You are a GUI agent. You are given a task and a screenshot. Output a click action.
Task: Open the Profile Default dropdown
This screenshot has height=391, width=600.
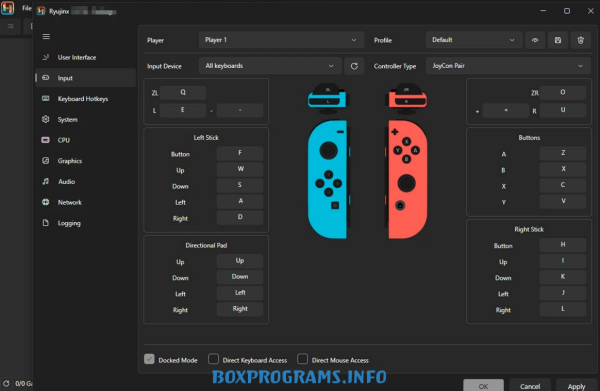coord(473,40)
